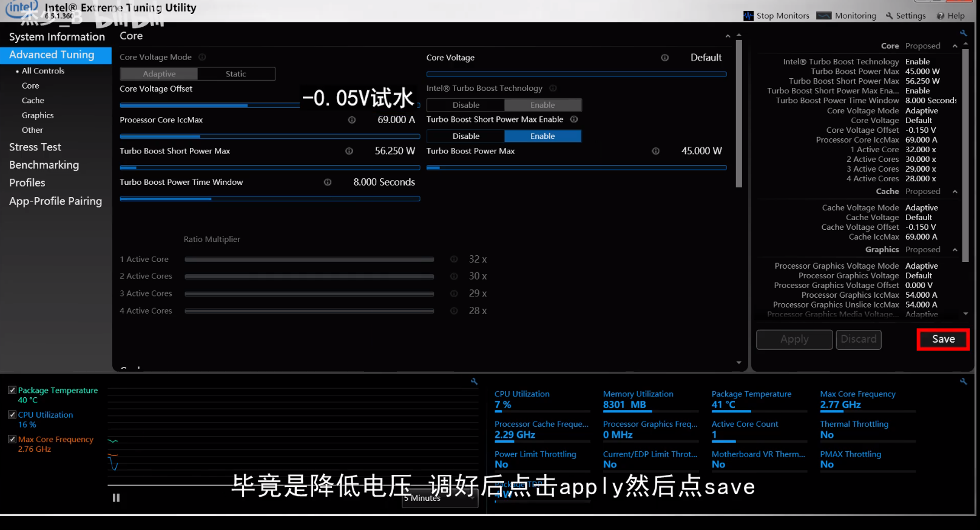Select All Controls sub-item

[x=43, y=71]
